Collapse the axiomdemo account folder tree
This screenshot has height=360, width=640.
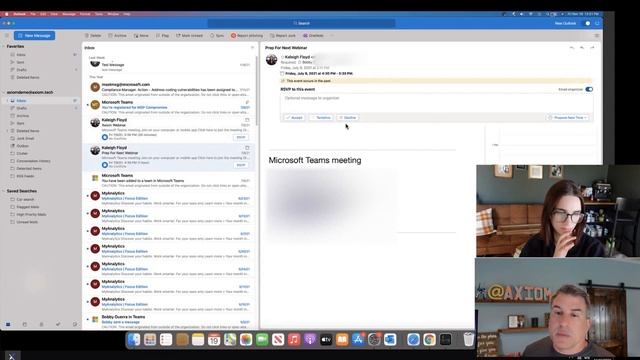pos(4,92)
